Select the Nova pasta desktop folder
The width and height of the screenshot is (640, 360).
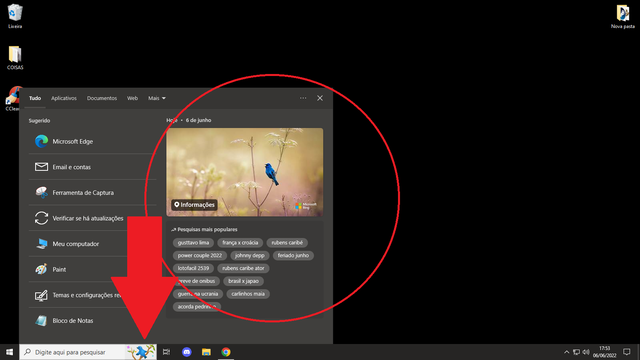coord(622,17)
